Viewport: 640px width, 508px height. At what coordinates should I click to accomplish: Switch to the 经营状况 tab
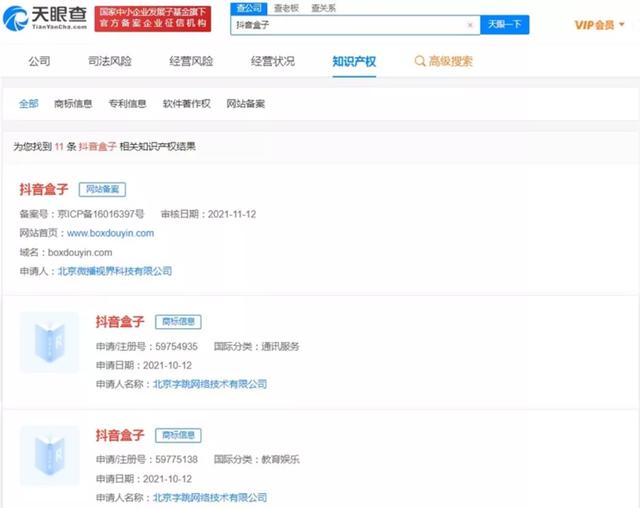coord(273,61)
